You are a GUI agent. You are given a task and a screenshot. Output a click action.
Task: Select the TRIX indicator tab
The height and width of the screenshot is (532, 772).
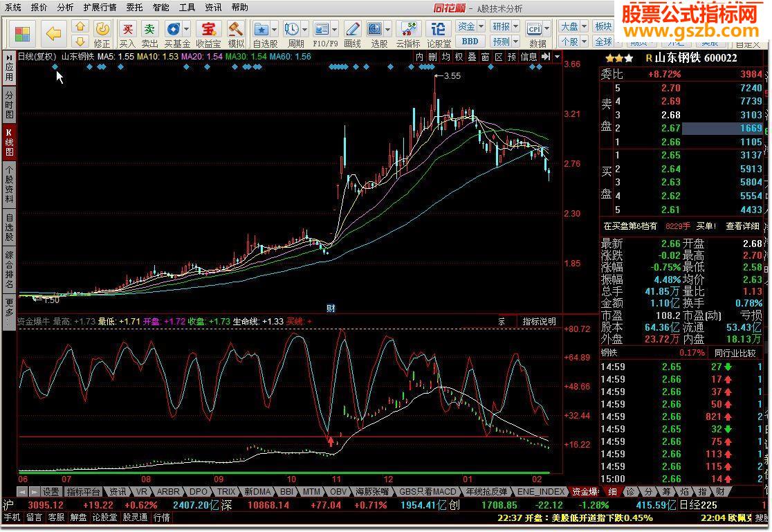coord(226,492)
